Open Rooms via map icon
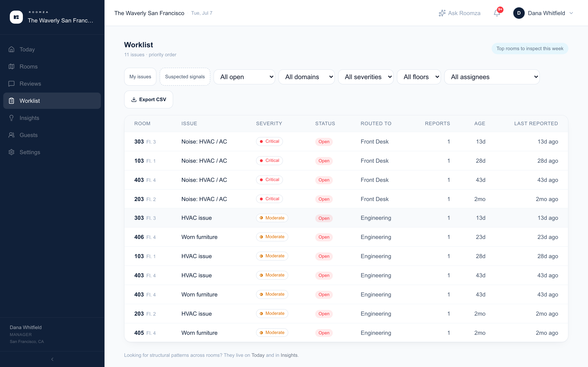588x367 pixels. (x=11, y=66)
